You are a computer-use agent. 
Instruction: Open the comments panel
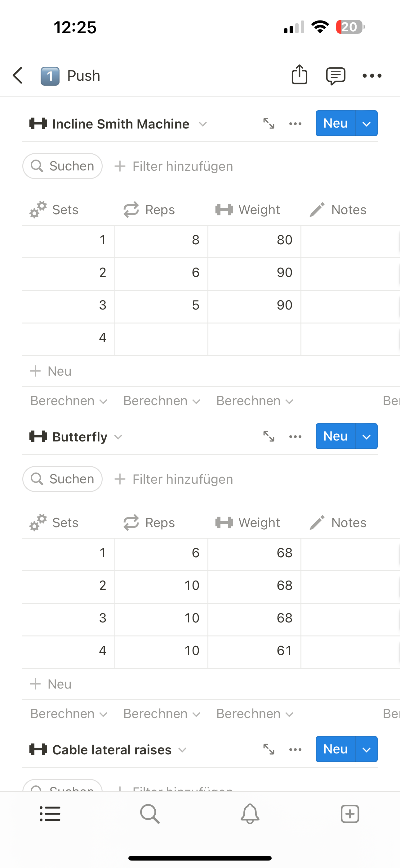pos(336,75)
